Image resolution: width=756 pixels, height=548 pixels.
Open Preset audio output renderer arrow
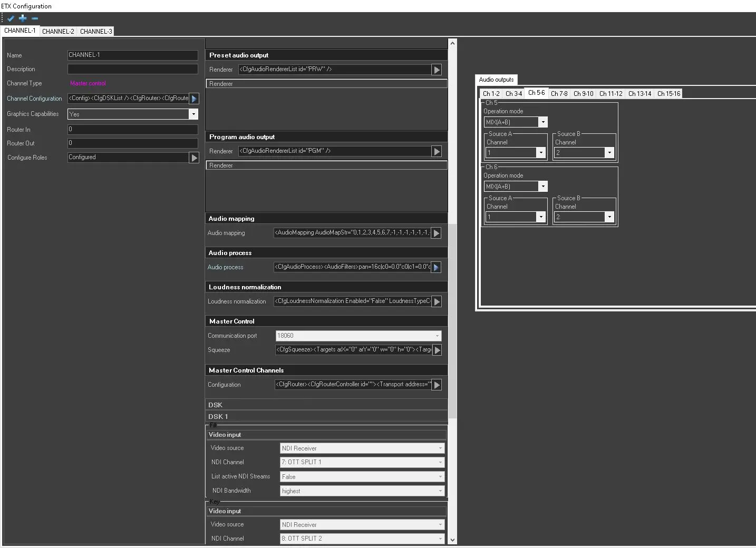tap(437, 70)
